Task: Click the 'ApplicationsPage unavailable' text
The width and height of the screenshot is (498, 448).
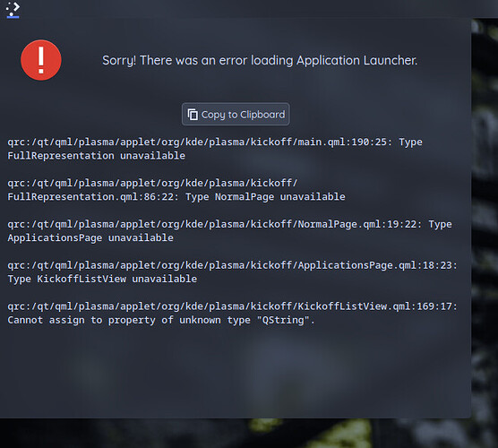Action: (90, 237)
